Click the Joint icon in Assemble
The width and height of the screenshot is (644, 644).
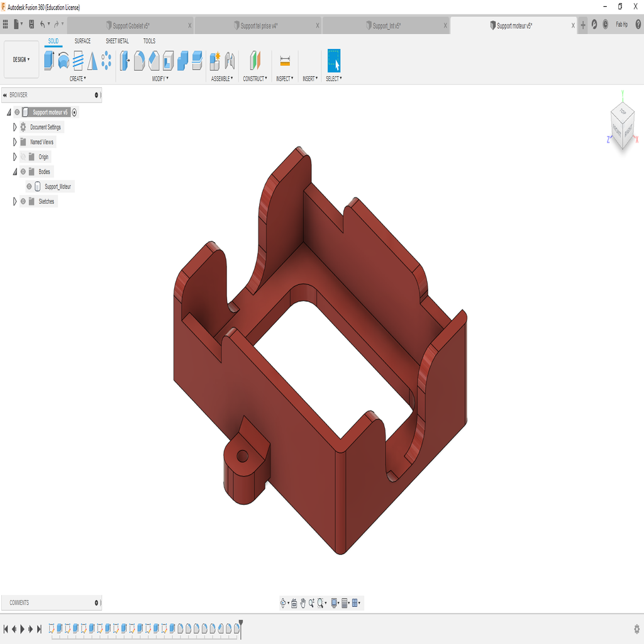click(x=230, y=61)
